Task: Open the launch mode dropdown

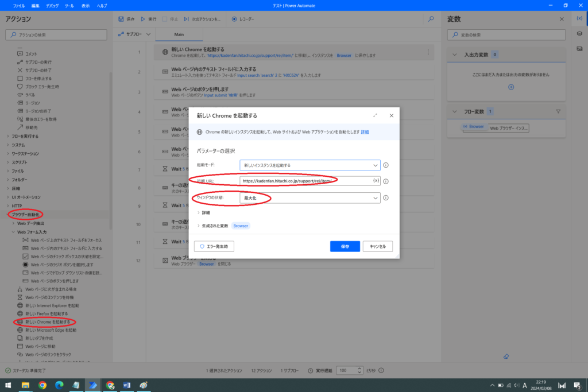Action: point(310,165)
